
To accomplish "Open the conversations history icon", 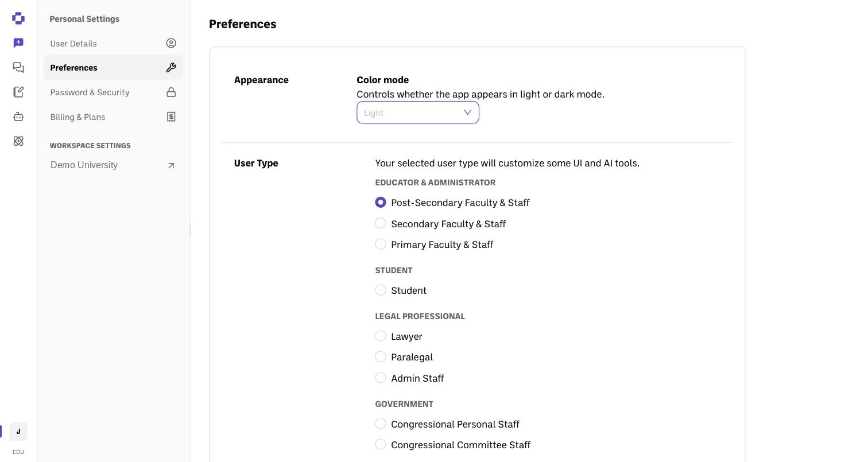I will 18,67.
